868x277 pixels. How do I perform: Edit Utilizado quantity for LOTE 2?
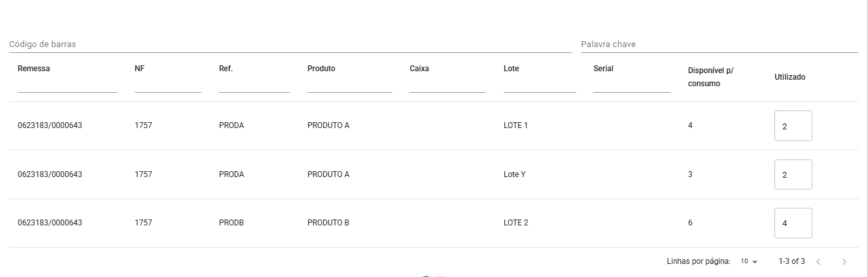click(x=793, y=223)
